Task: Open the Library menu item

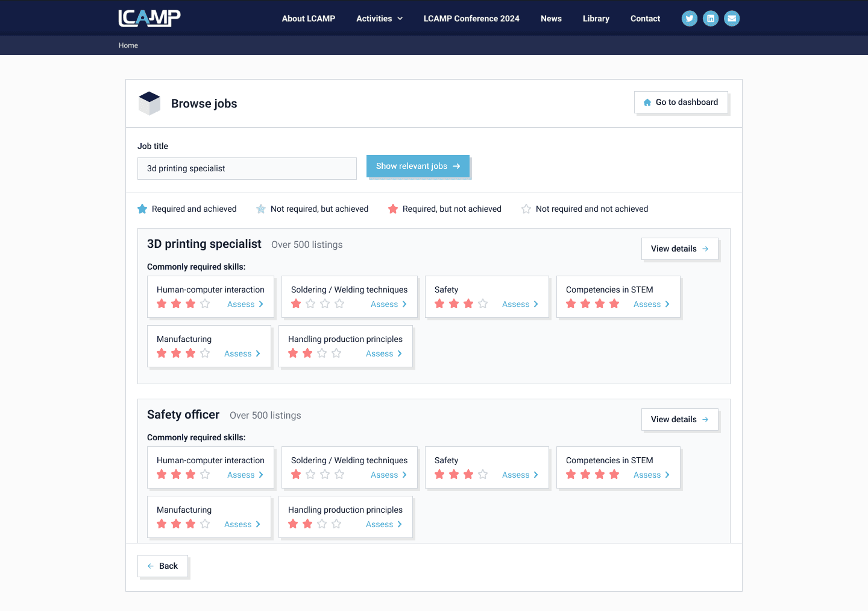Action: 596,19
